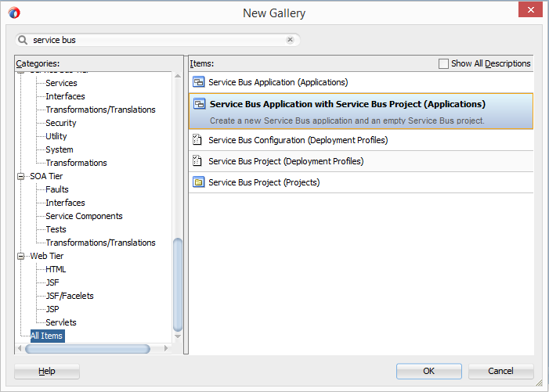This screenshot has height=392, width=549.
Task: Click the vertical scrollbar thumb in Categories
Action: (x=178, y=285)
